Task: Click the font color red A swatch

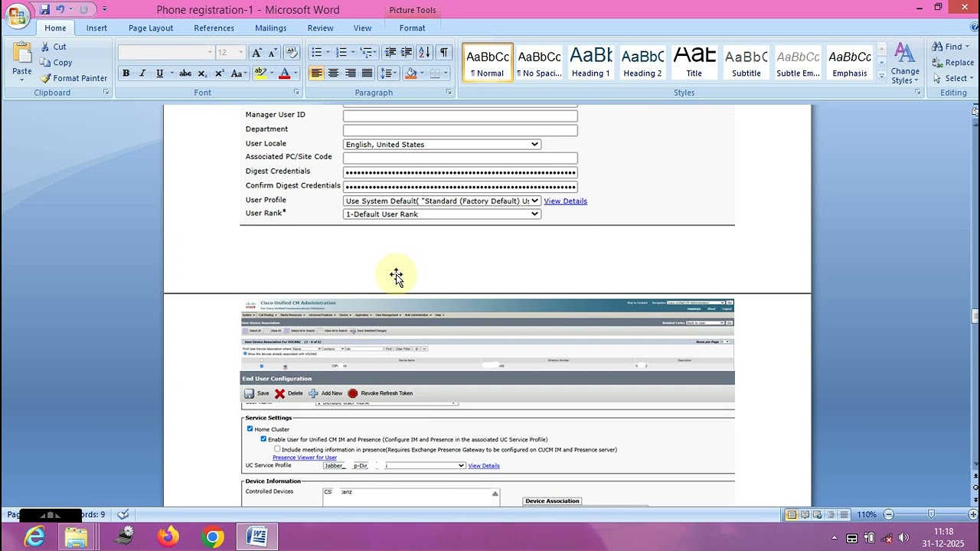Action: click(284, 73)
